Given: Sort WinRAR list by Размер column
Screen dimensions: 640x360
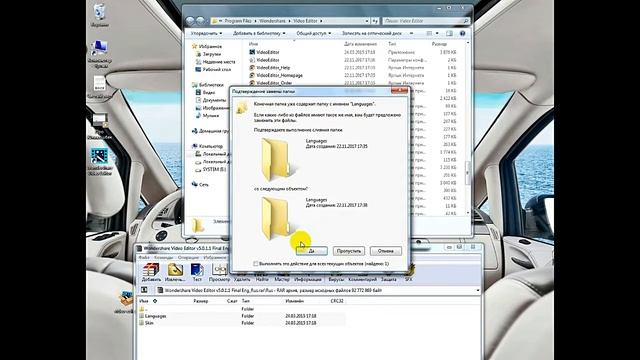Looking at the screenshot, I should click(200, 301).
